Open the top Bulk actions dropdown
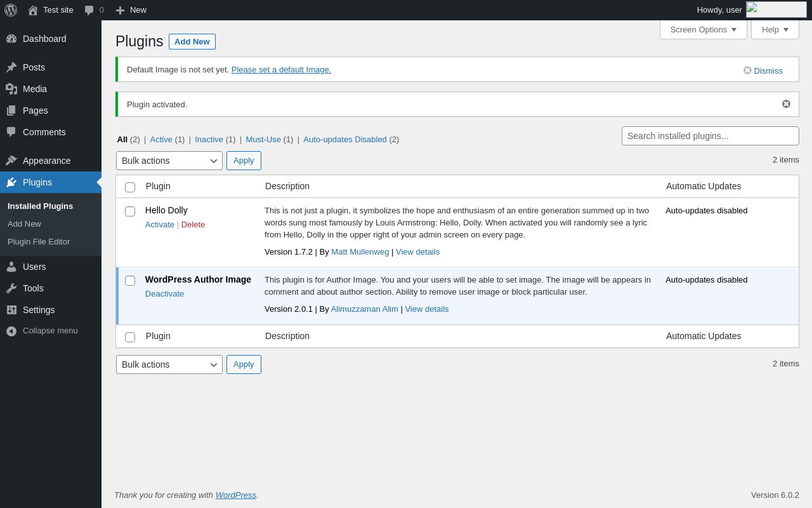The height and width of the screenshot is (508, 812). [x=169, y=161]
